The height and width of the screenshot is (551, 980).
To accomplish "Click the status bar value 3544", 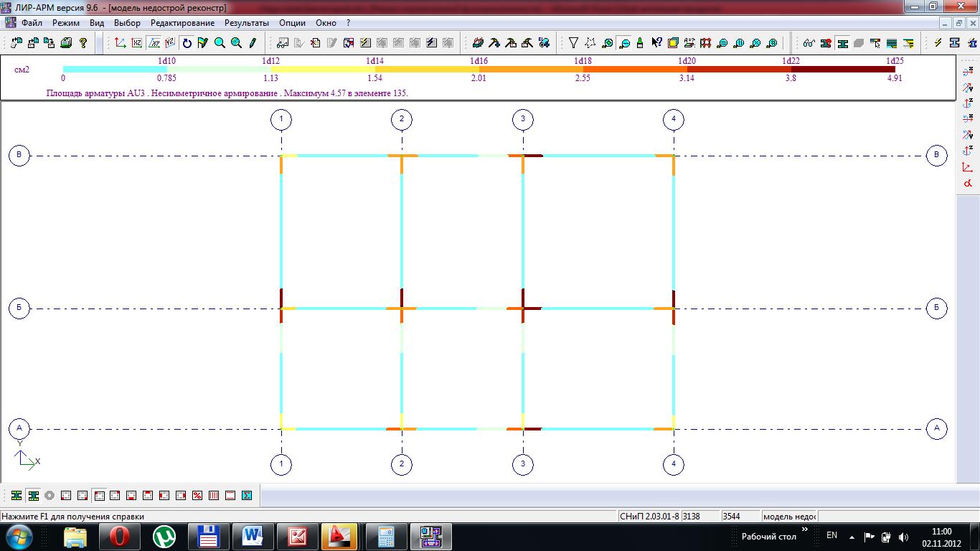I will [x=740, y=516].
